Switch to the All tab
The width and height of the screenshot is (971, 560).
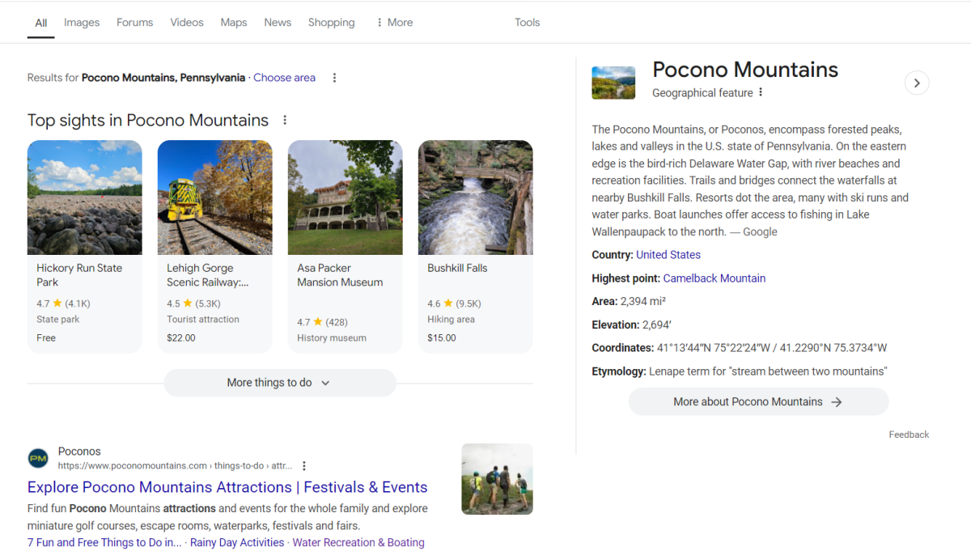click(x=41, y=23)
